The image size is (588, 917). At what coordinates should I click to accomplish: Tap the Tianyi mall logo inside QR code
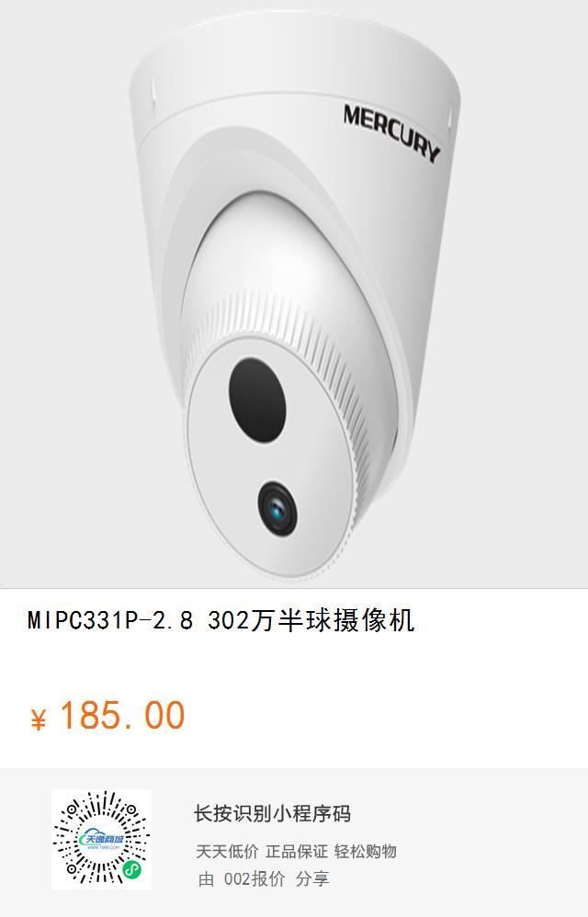coord(102,840)
